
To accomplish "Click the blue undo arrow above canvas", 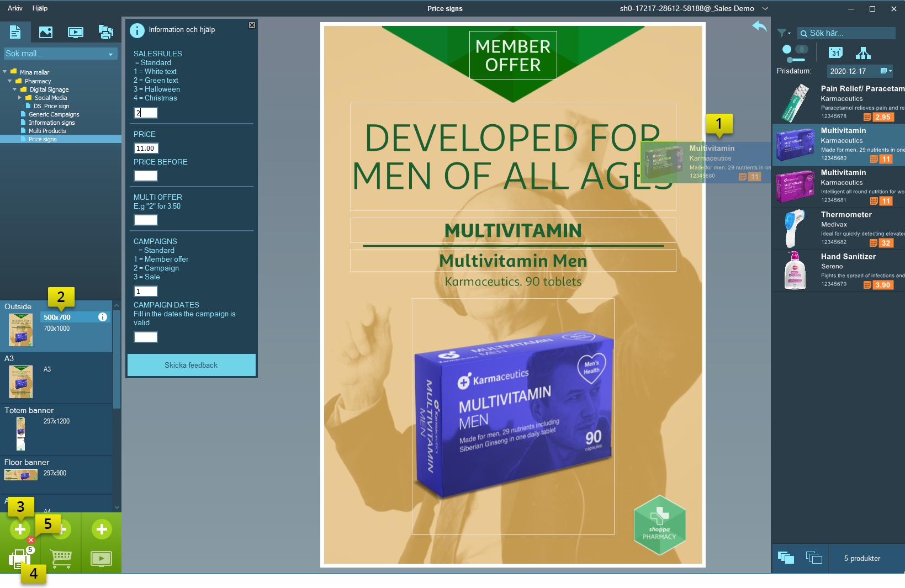I will click(759, 26).
